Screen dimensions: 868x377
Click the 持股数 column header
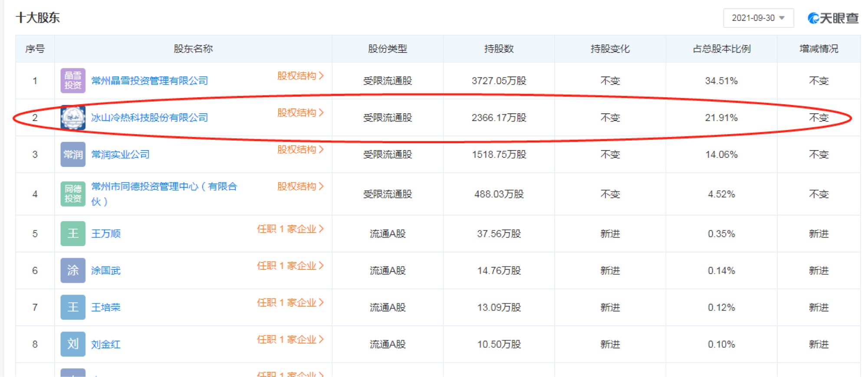[x=499, y=49]
